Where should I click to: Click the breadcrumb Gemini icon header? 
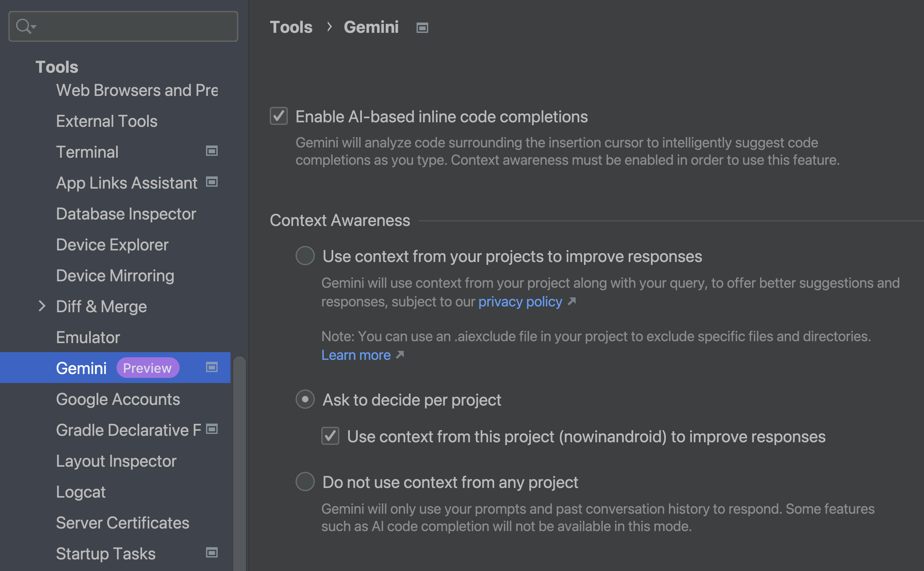[x=422, y=27]
